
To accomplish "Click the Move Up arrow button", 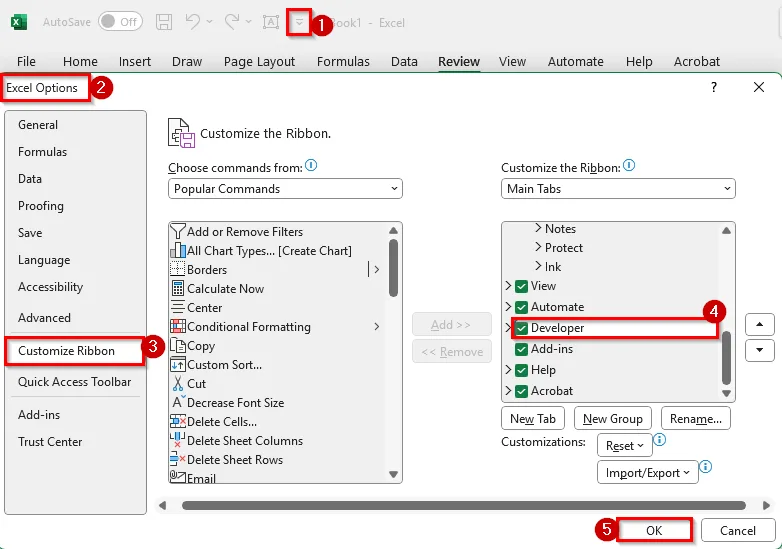I will (759, 325).
